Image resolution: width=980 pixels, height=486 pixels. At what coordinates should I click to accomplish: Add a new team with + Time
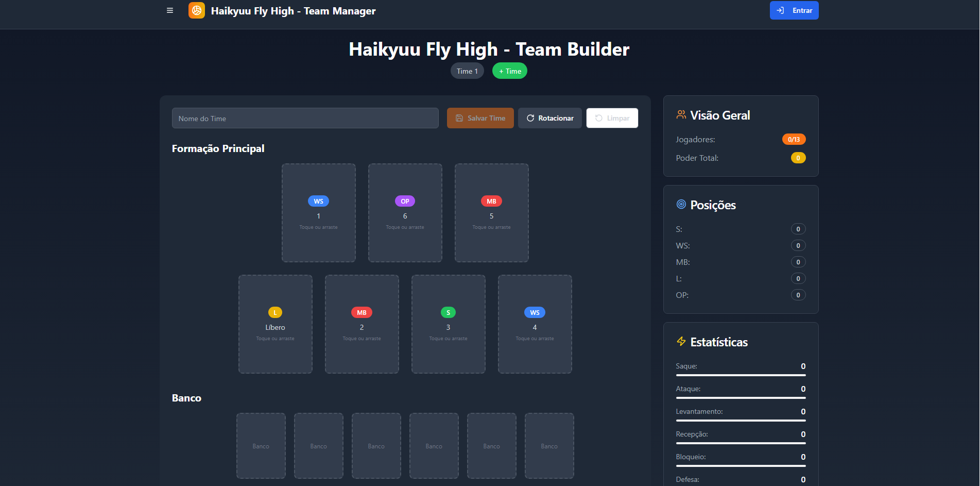(510, 71)
